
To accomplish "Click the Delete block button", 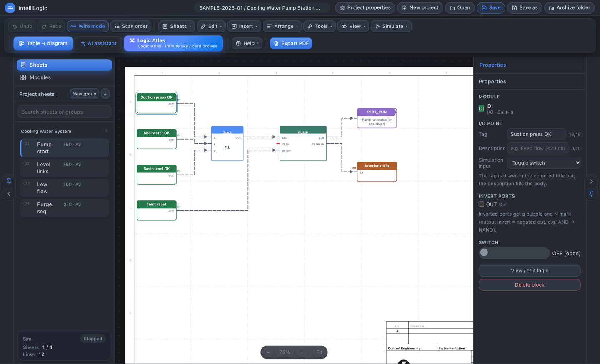I will click(530, 285).
